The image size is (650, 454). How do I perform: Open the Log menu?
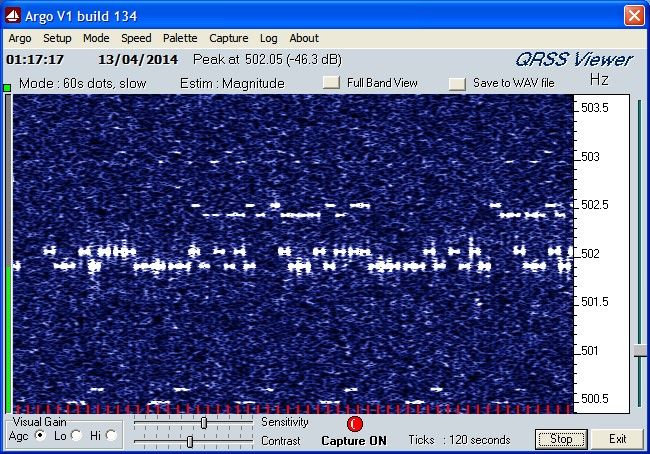(x=269, y=38)
